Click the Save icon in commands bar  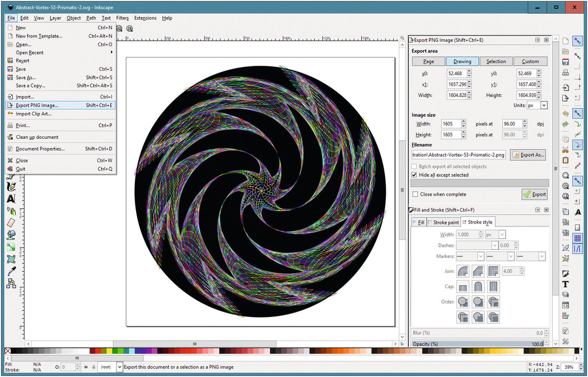coord(566,62)
